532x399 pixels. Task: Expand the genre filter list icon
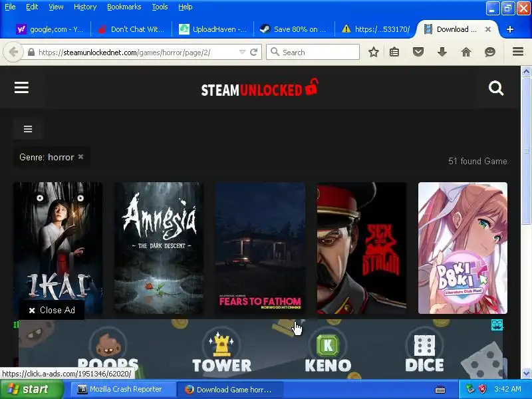tap(28, 129)
